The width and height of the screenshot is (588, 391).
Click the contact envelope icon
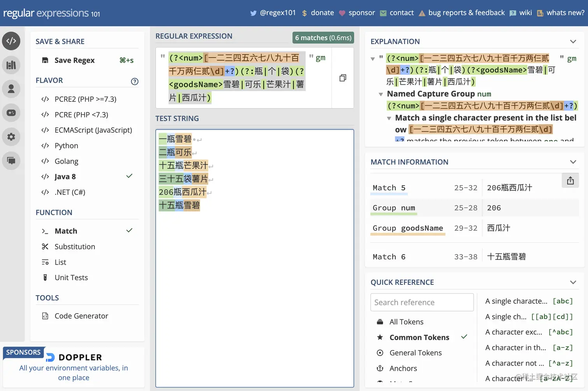click(383, 13)
